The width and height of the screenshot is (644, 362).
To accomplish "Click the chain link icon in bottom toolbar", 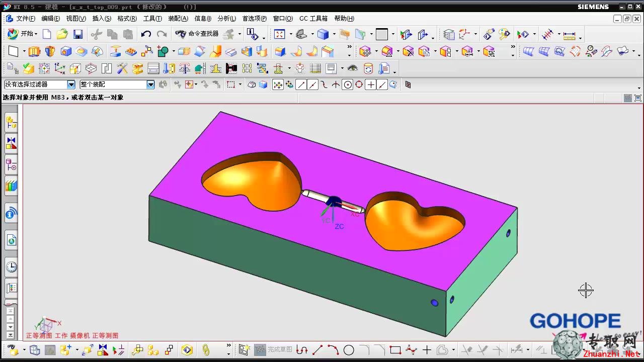I will [x=206, y=350].
